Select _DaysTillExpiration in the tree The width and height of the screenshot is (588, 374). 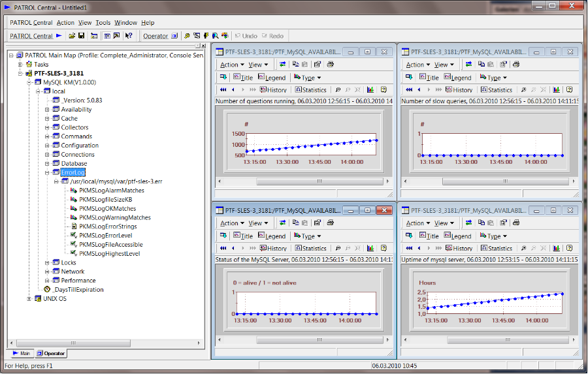[78, 289]
